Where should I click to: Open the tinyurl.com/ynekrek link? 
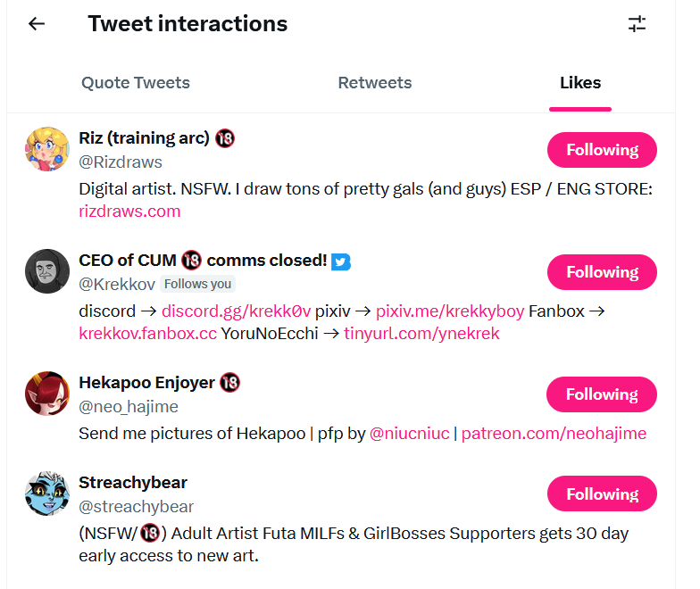click(421, 334)
